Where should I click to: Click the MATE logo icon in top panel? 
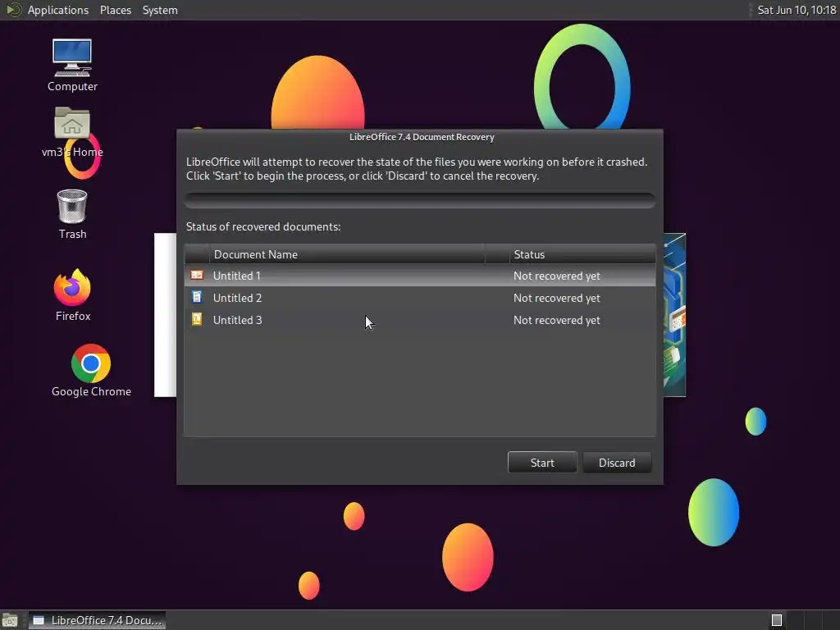coord(13,10)
